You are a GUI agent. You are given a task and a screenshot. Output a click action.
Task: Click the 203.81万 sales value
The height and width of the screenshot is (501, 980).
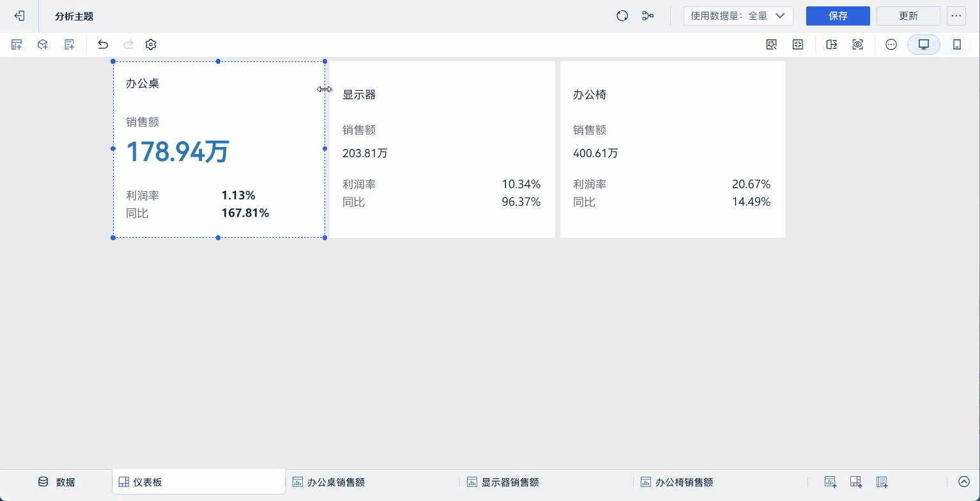click(x=365, y=153)
